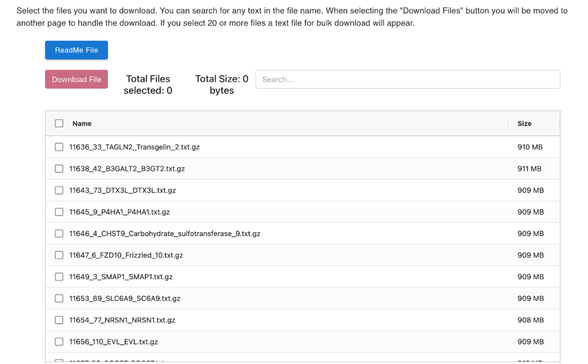588x364 pixels.
Task: Click the ReadMe File button
Action: pos(76,50)
